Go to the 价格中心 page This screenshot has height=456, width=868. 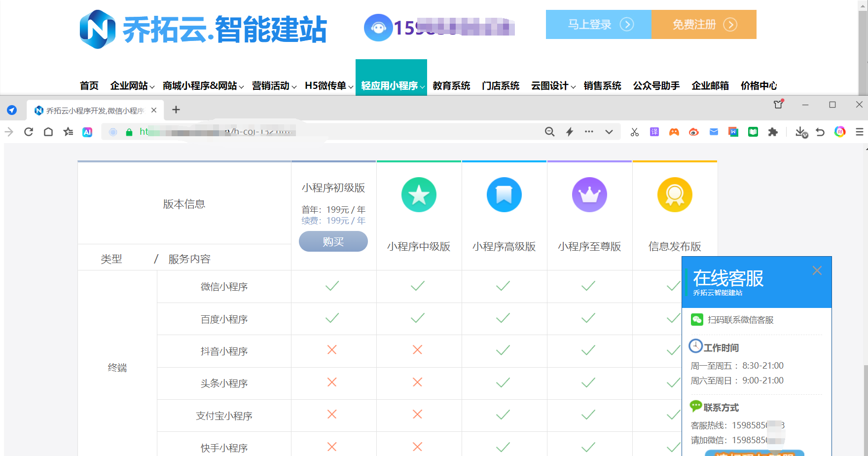coord(759,86)
